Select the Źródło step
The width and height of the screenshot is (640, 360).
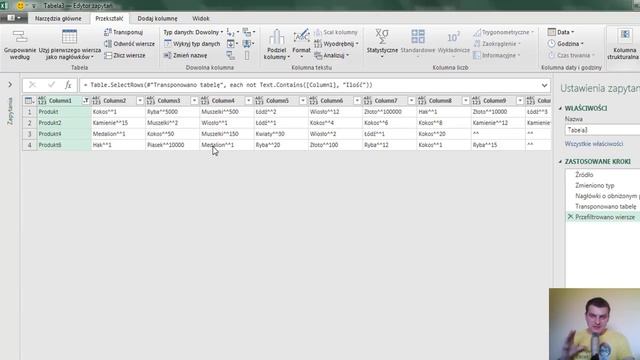[584, 174]
